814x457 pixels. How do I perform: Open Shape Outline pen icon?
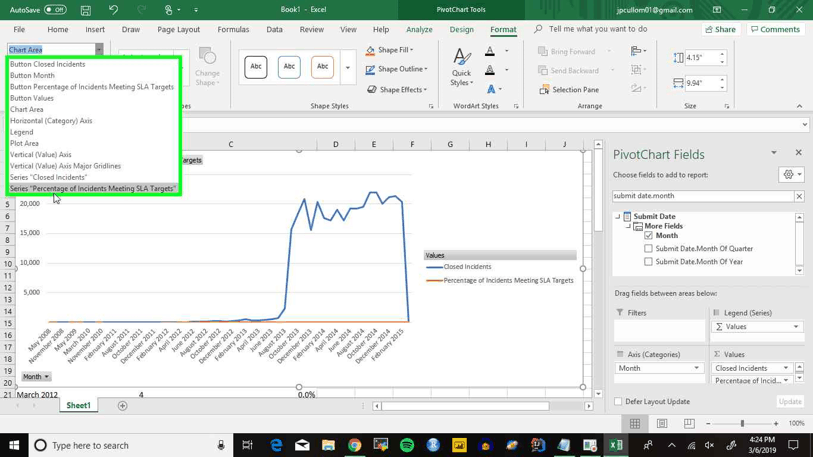coord(370,69)
